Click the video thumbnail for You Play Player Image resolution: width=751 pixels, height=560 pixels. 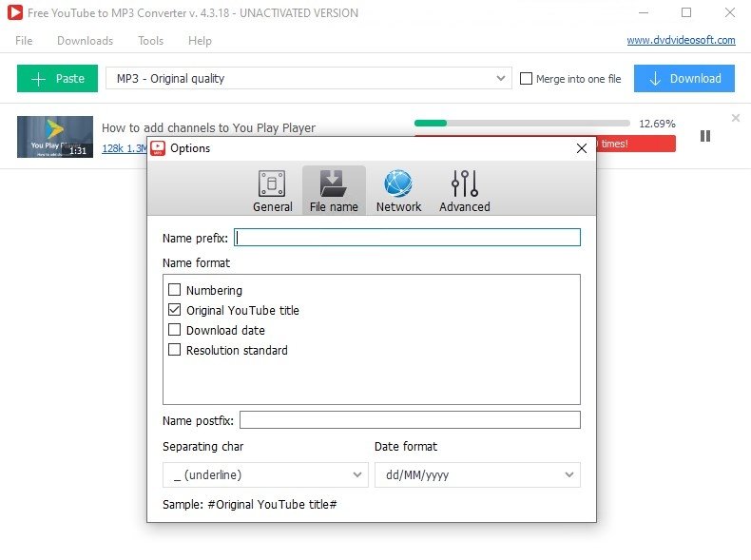pyautogui.click(x=55, y=136)
